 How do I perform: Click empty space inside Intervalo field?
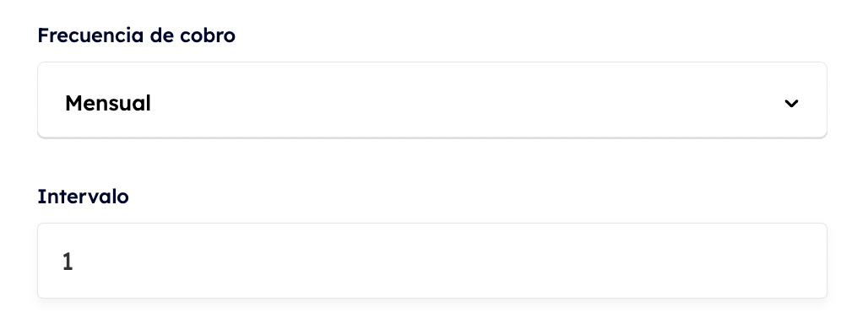point(442,261)
